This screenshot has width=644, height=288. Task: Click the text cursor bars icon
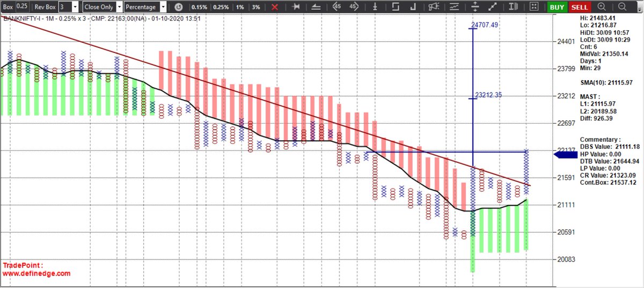coord(514,7)
